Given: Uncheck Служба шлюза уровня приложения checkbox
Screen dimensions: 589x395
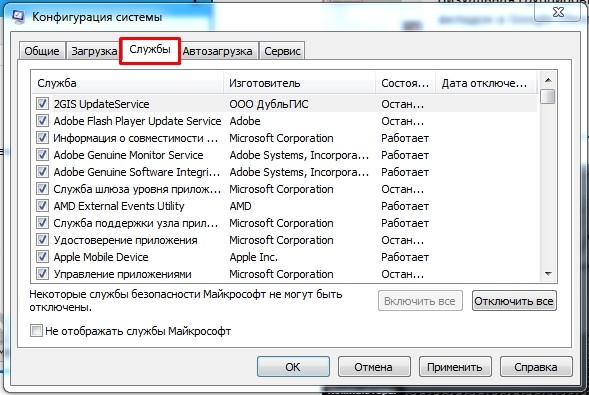Looking at the screenshot, I should [x=42, y=189].
